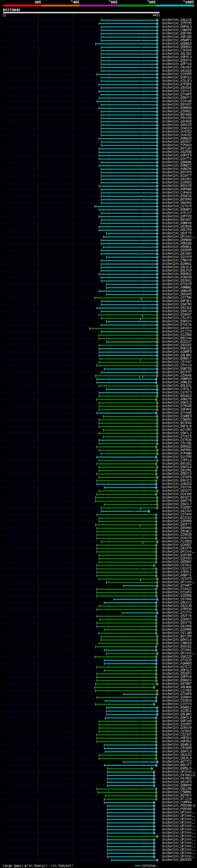Select label UniRef100_B9HM49
Screen dimensions: 197x868
(177, 108)
